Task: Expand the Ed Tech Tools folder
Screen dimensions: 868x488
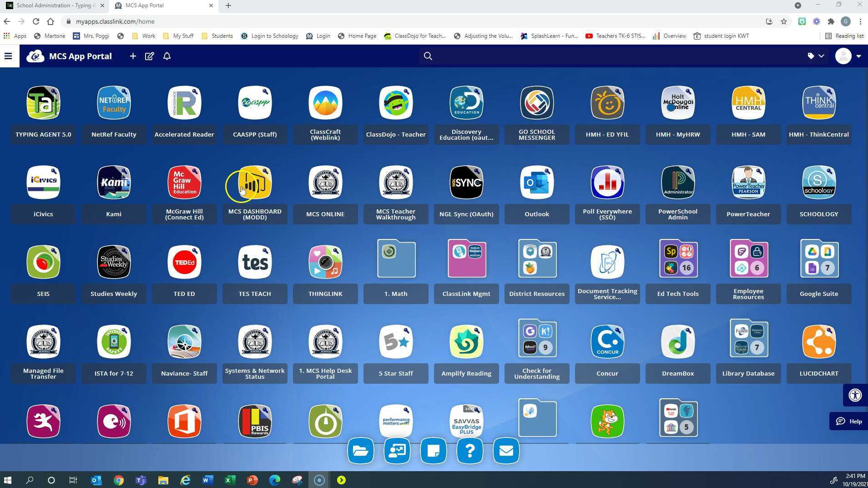Action: (x=678, y=259)
